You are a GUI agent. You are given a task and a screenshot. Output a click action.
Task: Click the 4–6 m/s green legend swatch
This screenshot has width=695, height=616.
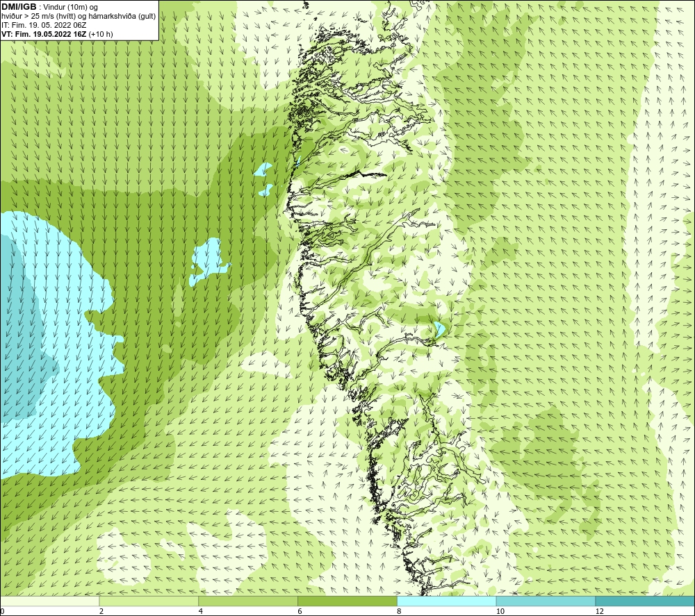pos(248,601)
